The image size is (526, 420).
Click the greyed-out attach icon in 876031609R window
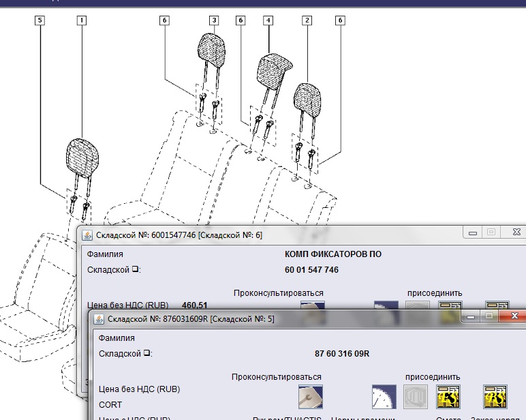click(415, 396)
